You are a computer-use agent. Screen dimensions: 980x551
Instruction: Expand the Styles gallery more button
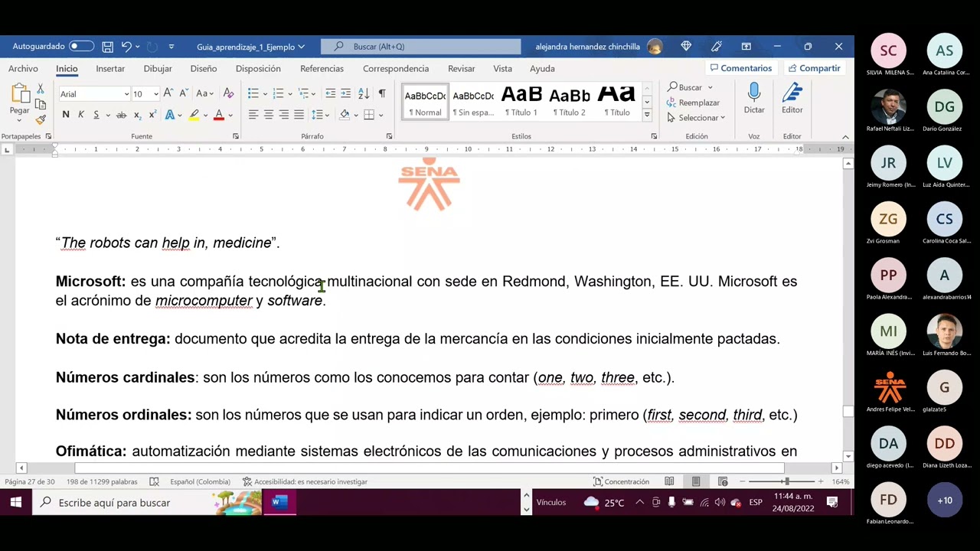coord(646,115)
